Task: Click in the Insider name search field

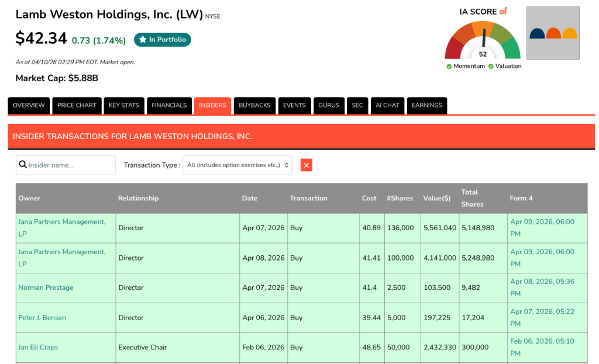Action: click(66, 165)
